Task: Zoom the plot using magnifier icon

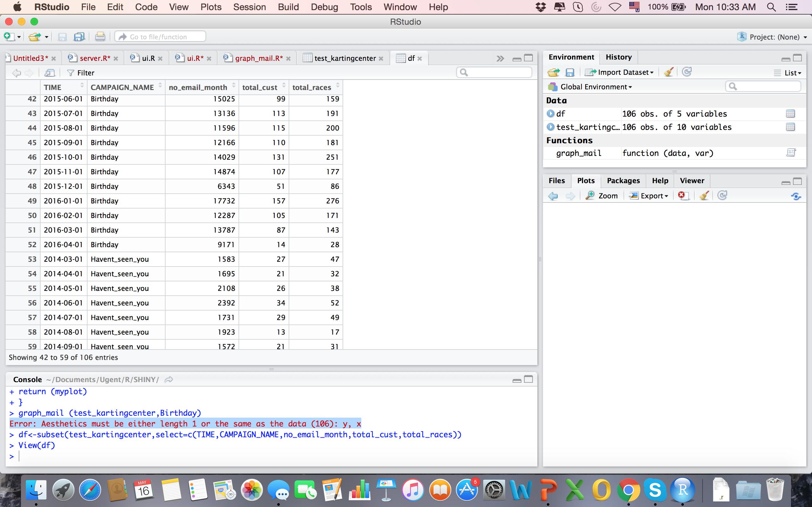Action: pos(602,196)
